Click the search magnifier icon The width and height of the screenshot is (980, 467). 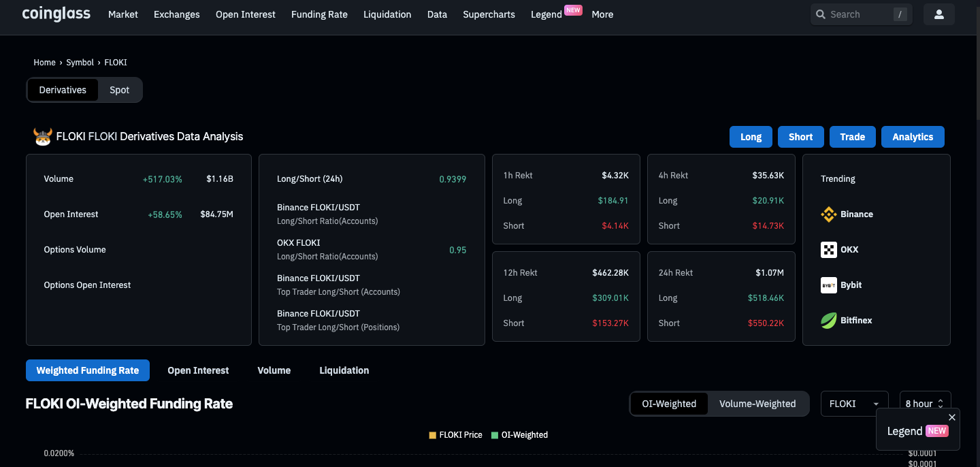coord(821,14)
